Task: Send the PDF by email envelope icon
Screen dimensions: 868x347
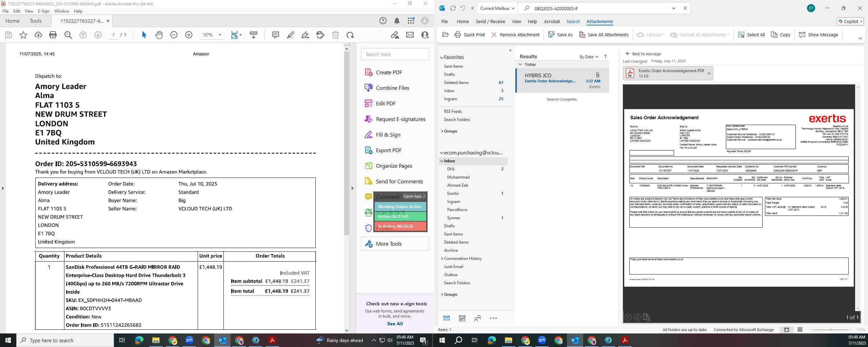Action: pos(410,35)
